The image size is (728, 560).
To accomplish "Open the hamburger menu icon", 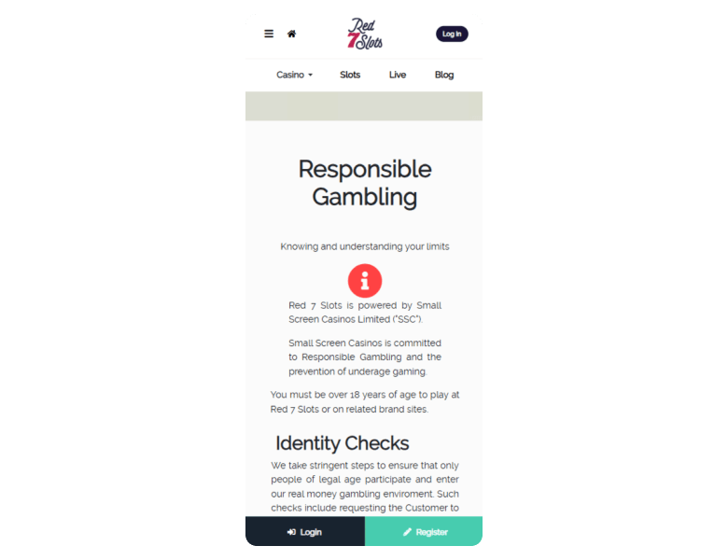I will [269, 34].
